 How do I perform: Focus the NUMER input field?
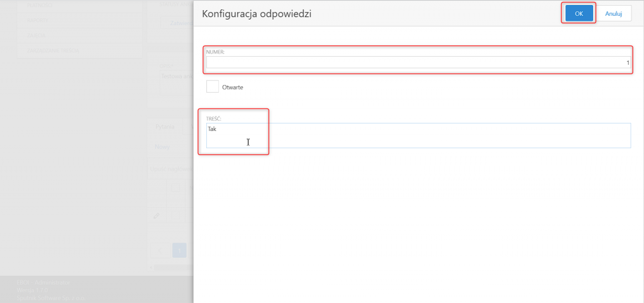click(x=418, y=62)
